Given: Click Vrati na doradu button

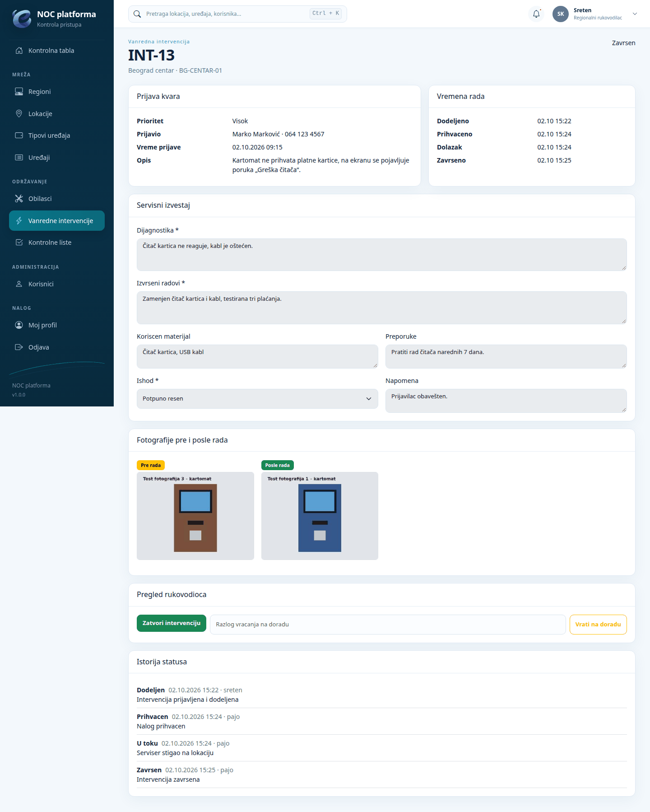Looking at the screenshot, I should click(x=598, y=625).
